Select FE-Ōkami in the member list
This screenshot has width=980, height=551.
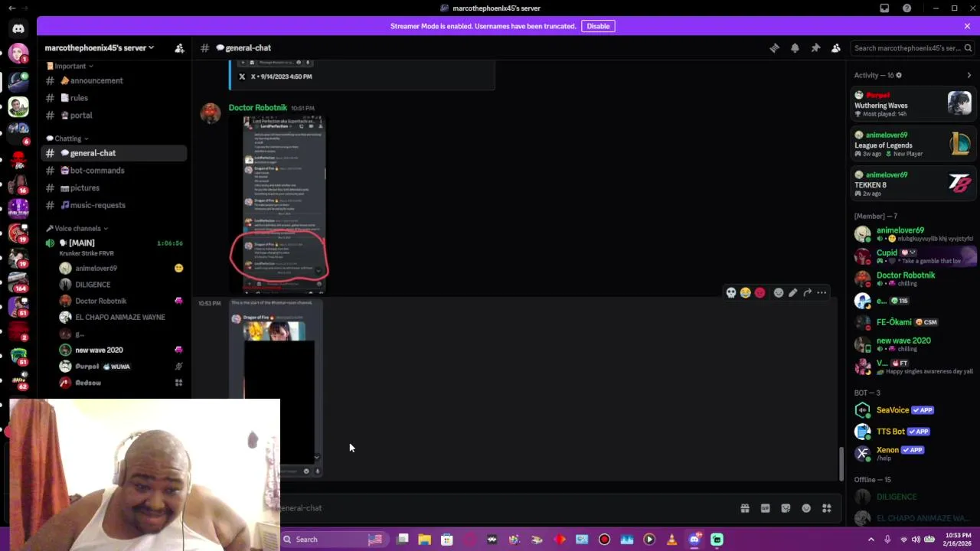[x=913, y=322]
